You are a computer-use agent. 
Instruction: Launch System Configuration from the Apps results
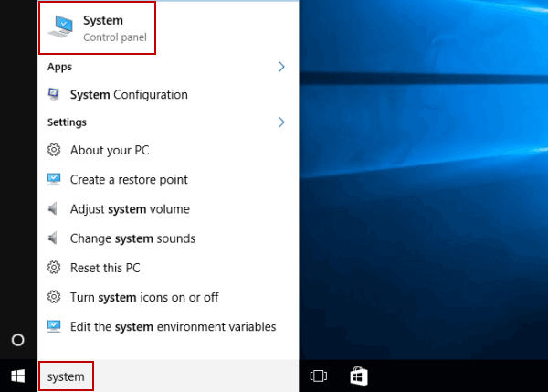pyautogui.click(x=129, y=94)
